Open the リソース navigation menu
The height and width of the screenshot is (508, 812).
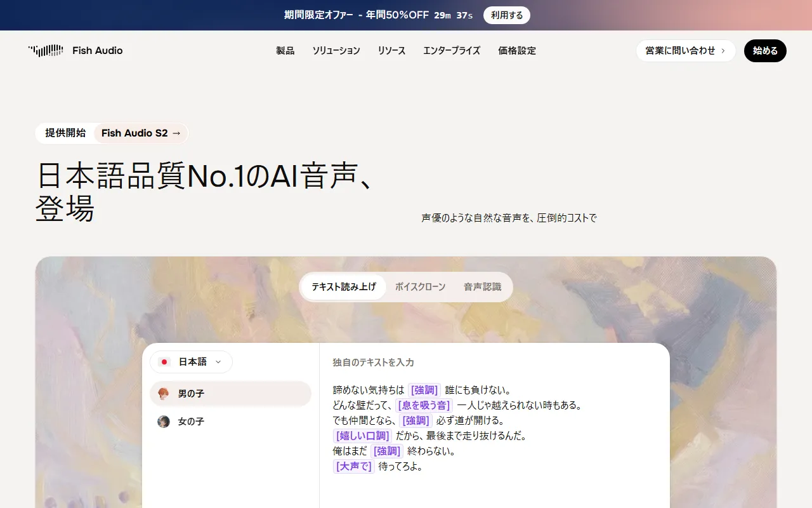coord(391,51)
